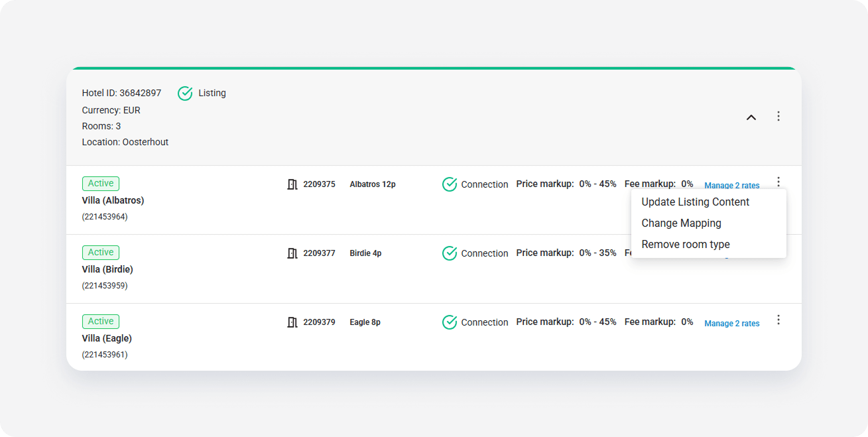
Task: Click the ID (221453959)
Action: (x=105, y=286)
